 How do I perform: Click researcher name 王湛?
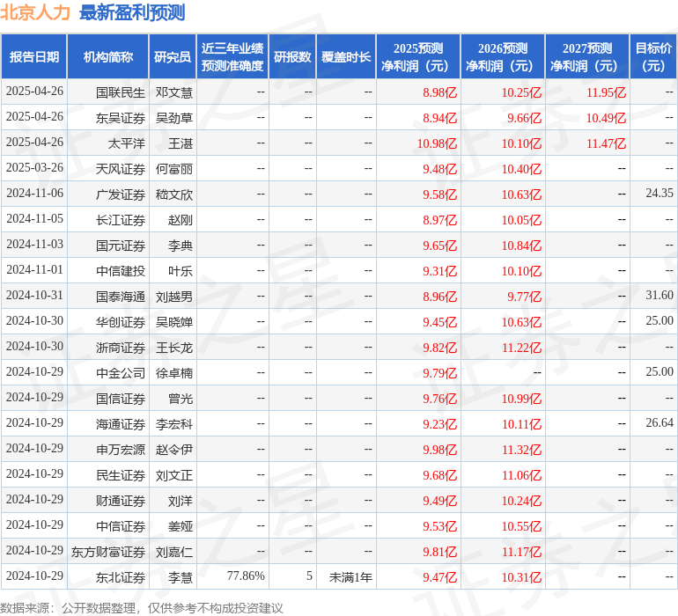point(181,143)
